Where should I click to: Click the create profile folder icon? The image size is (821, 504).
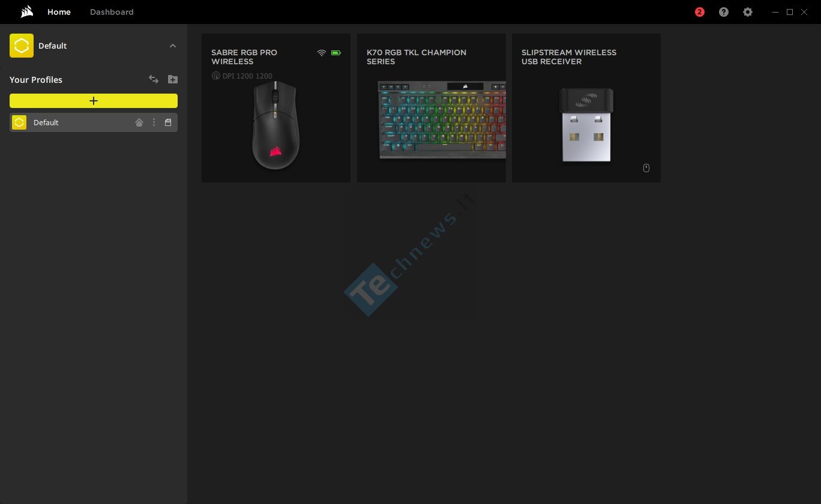pos(173,79)
